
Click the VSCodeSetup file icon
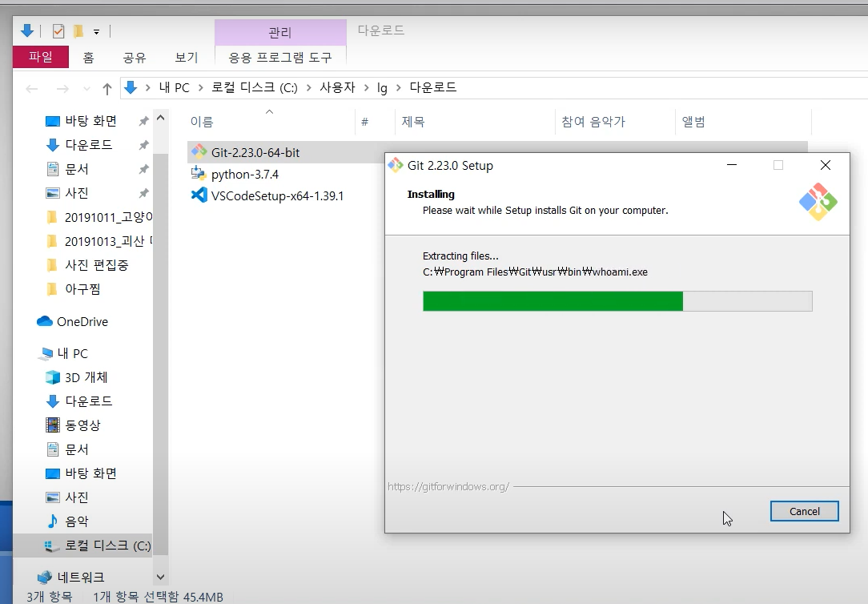(x=199, y=195)
